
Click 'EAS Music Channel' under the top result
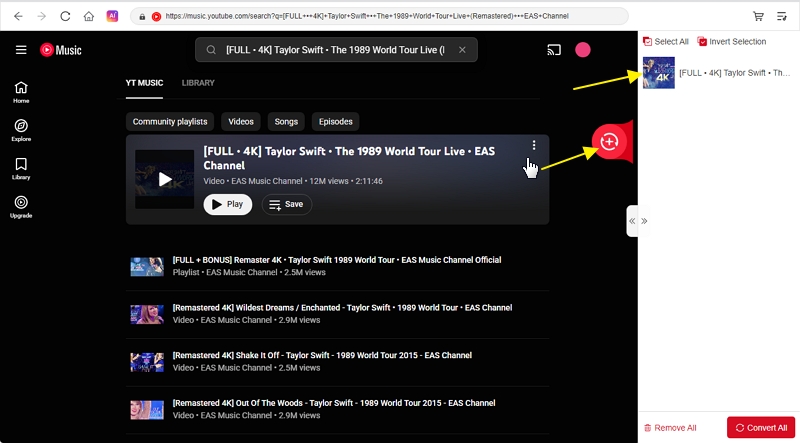coord(267,181)
